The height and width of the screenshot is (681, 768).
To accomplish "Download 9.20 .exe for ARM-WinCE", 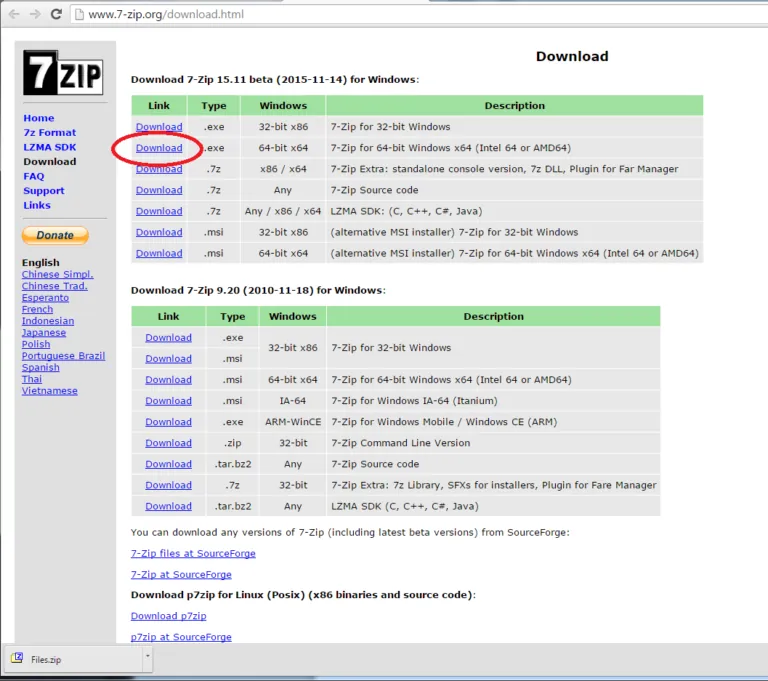I will 168,422.
